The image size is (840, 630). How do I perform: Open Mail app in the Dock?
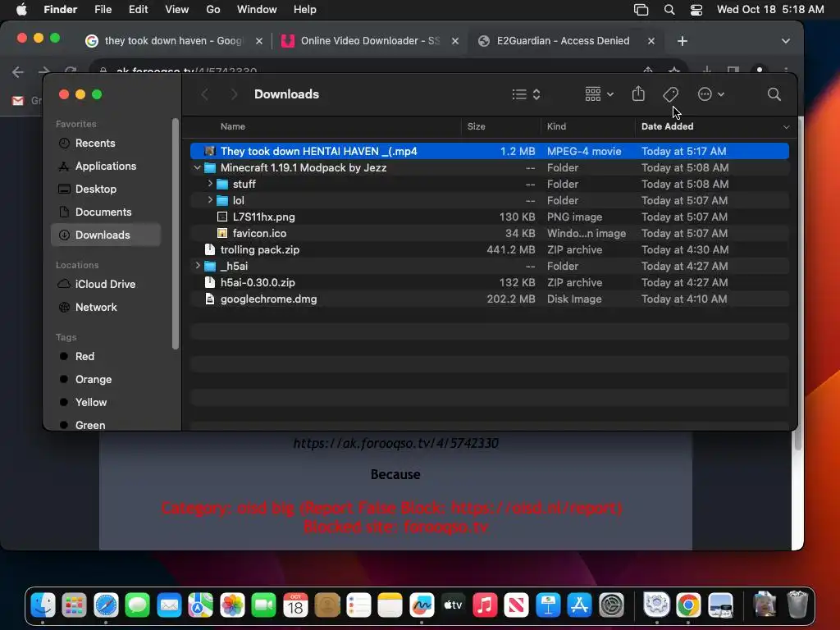169,605
